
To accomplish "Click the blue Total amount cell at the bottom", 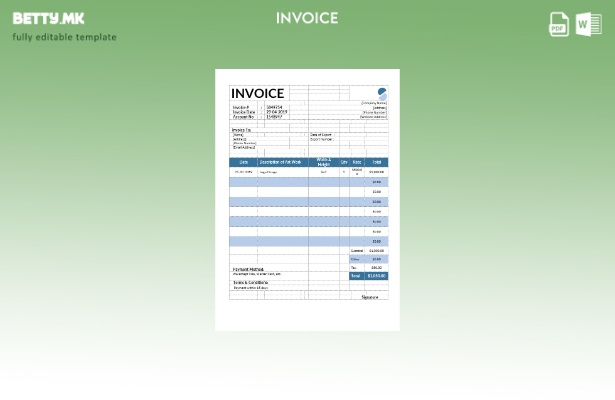I will click(x=376, y=276).
